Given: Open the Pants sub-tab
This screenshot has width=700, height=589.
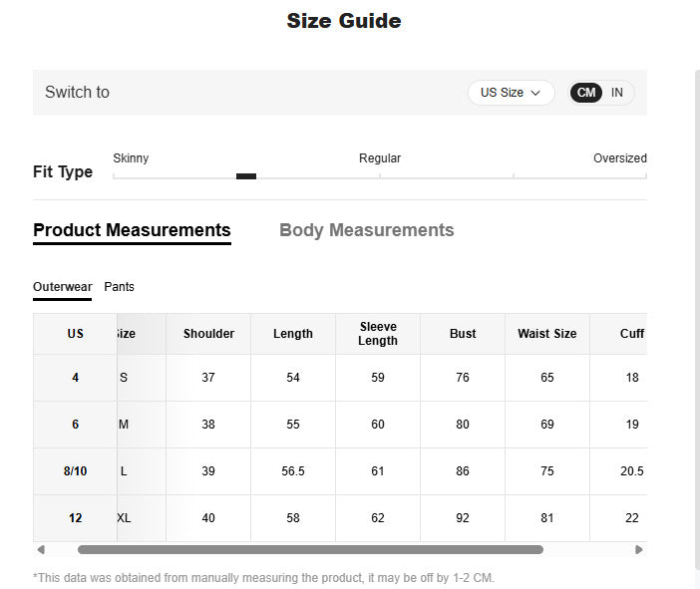Looking at the screenshot, I should tap(120, 287).
